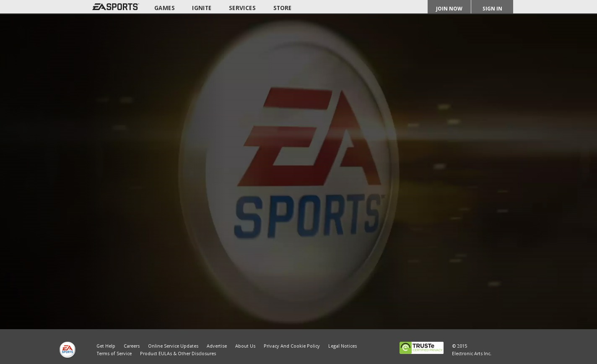Click the round EA Sports footer badge

click(67, 350)
